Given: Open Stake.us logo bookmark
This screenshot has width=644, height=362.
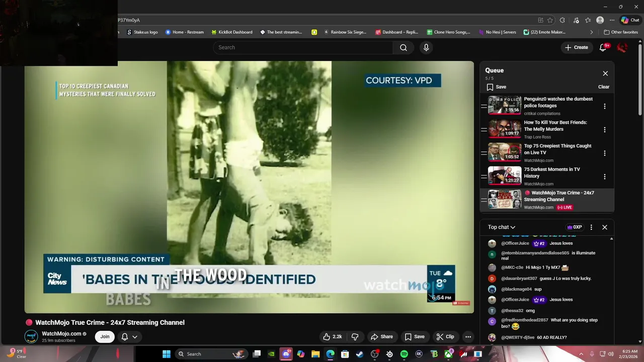Looking at the screenshot, I should (x=142, y=32).
